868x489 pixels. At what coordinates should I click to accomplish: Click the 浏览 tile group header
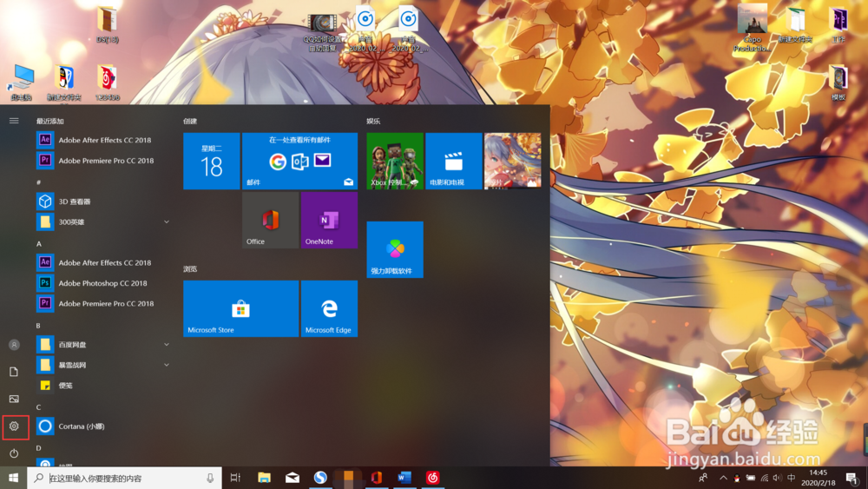point(190,268)
